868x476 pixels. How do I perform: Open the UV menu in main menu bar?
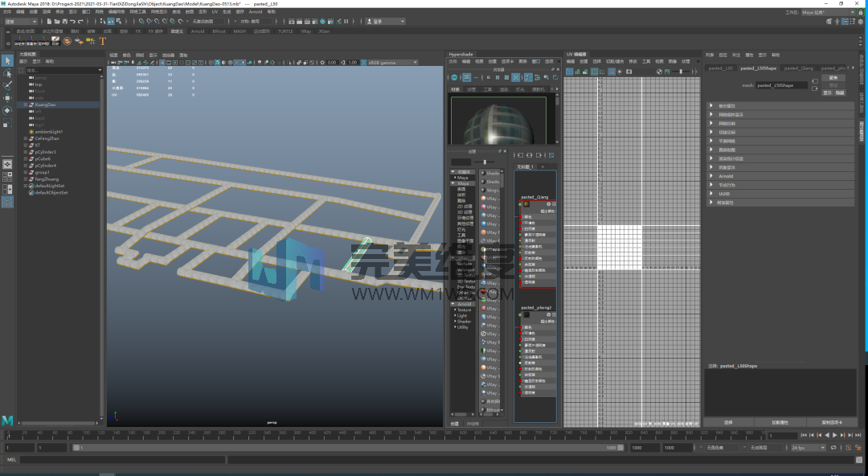(x=215, y=11)
